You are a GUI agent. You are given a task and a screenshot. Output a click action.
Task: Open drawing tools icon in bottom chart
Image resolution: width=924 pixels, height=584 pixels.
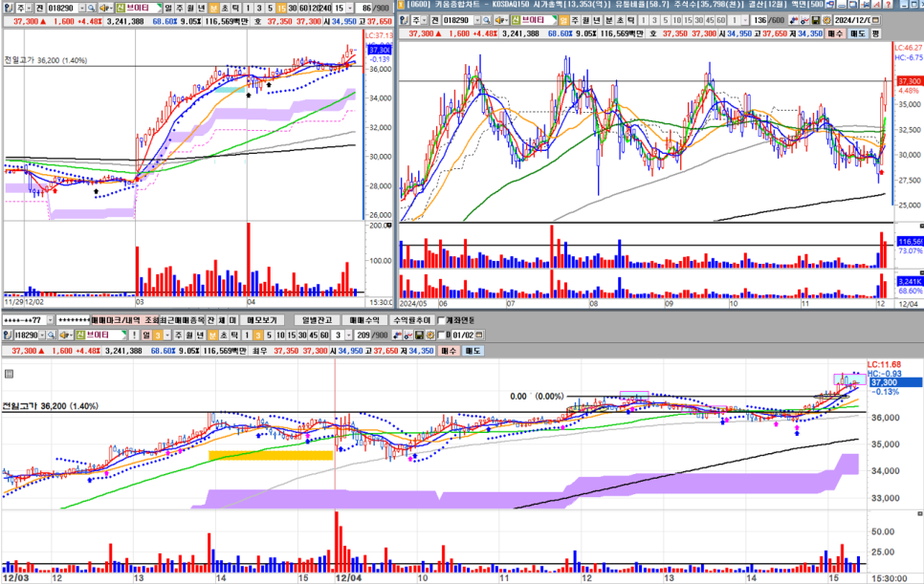(397, 335)
